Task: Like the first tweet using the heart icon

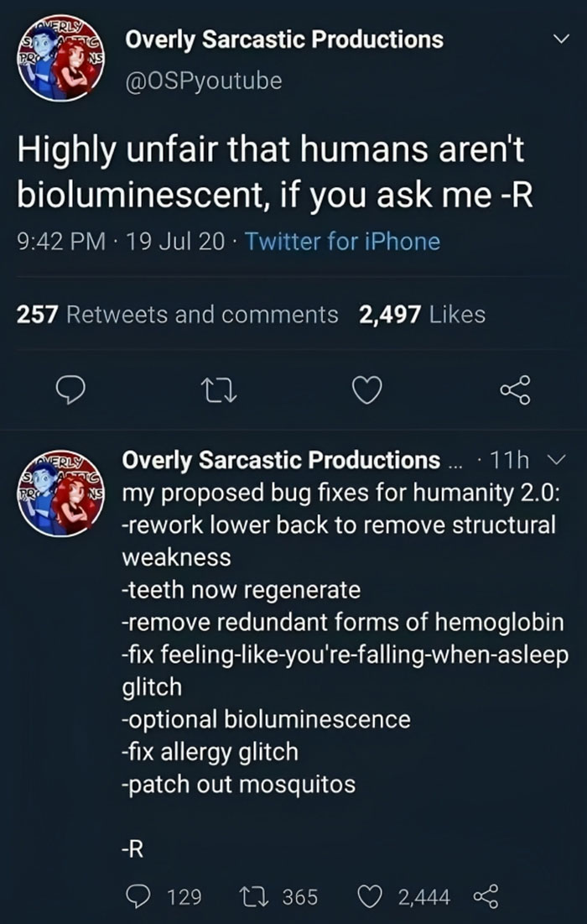Action: tap(366, 389)
